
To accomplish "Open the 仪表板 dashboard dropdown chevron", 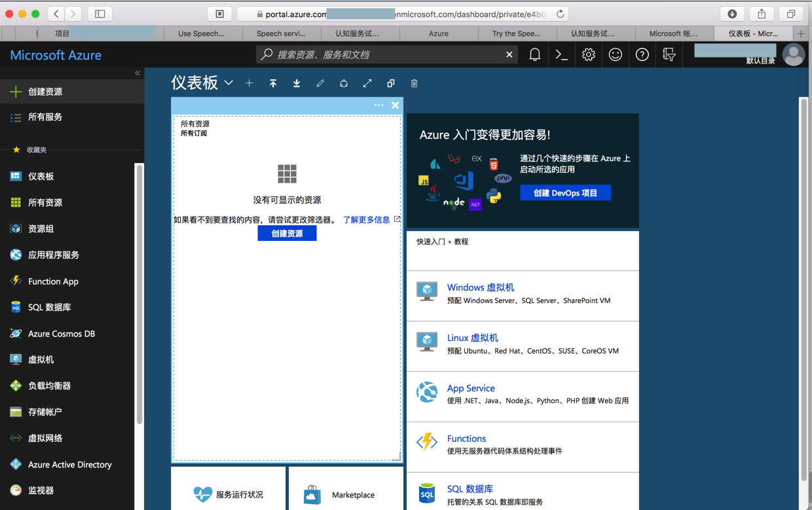I will pos(229,83).
